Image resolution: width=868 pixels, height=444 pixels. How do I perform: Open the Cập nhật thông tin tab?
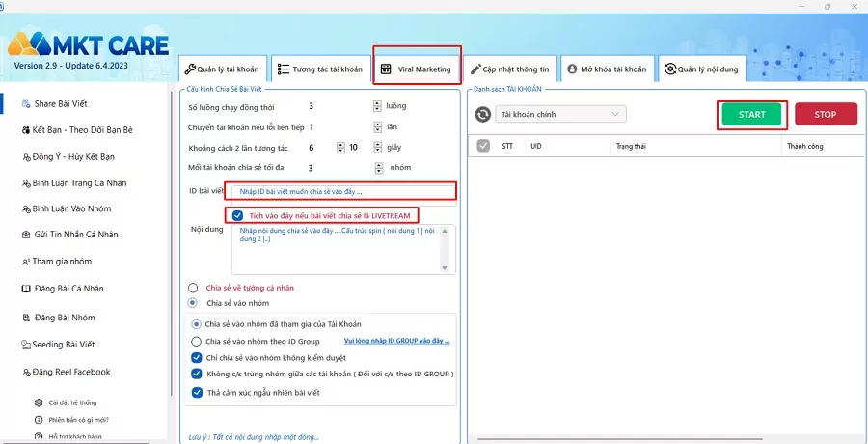[x=510, y=69]
